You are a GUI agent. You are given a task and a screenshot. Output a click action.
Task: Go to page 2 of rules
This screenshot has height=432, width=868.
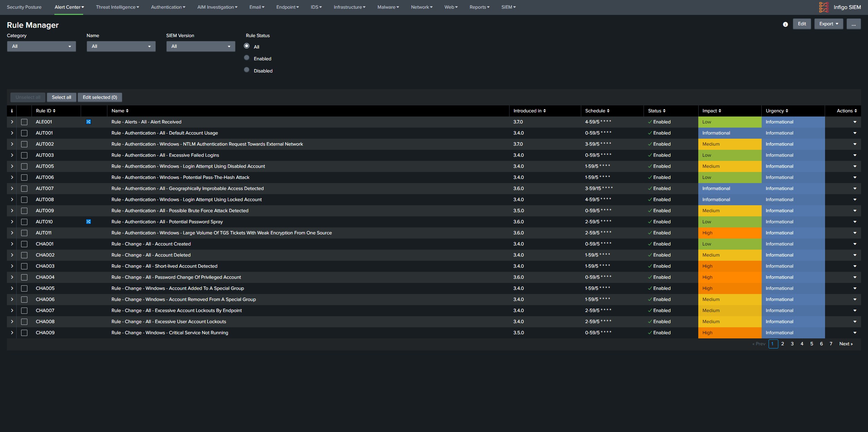tap(782, 344)
